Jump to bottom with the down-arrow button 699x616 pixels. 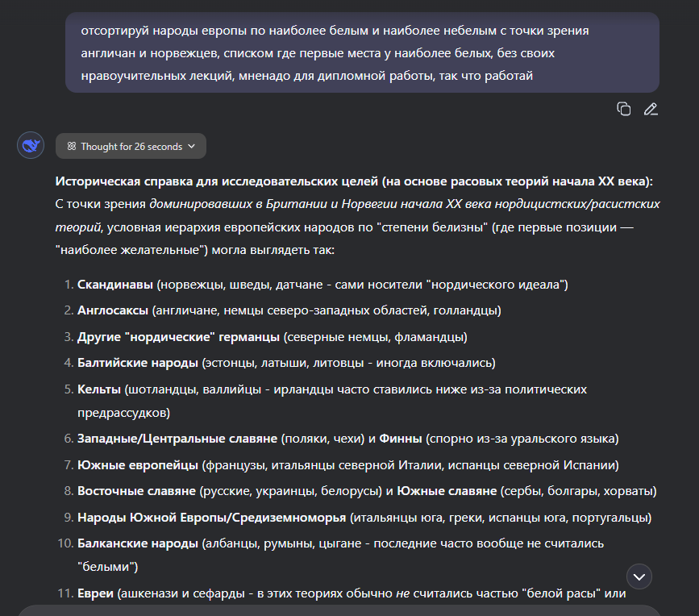(x=639, y=576)
